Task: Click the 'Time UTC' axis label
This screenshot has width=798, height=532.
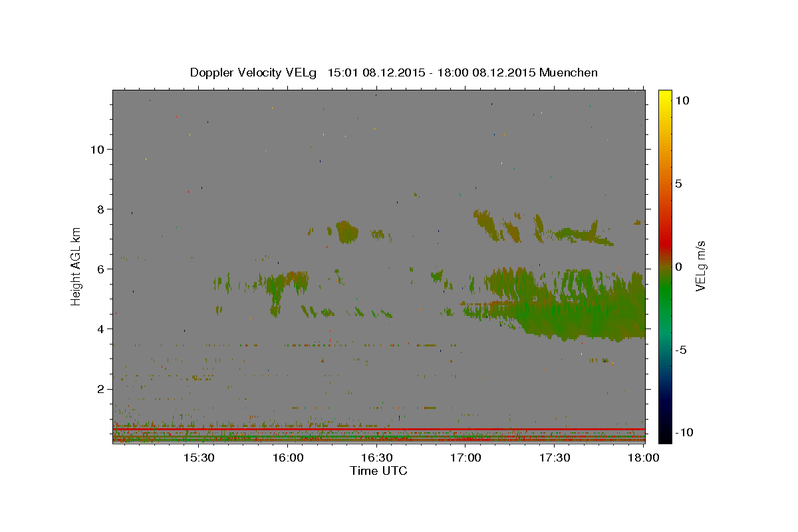Action: [378, 471]
